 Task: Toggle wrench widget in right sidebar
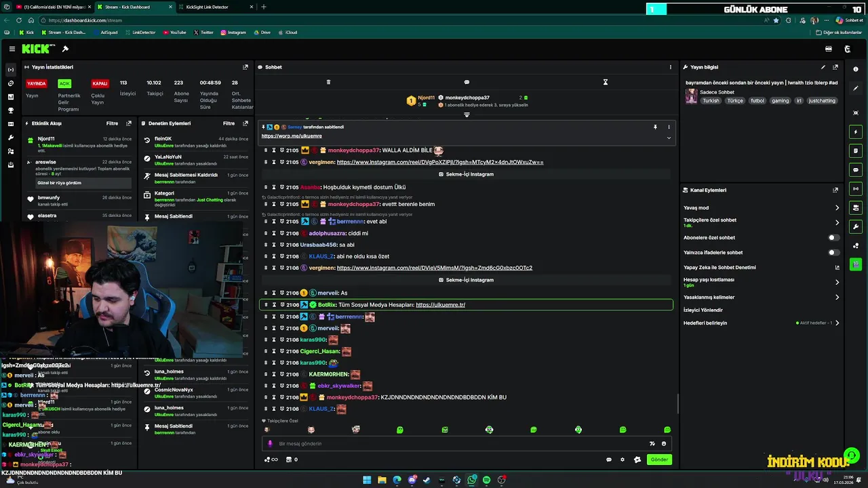click(x=856, y=226)
